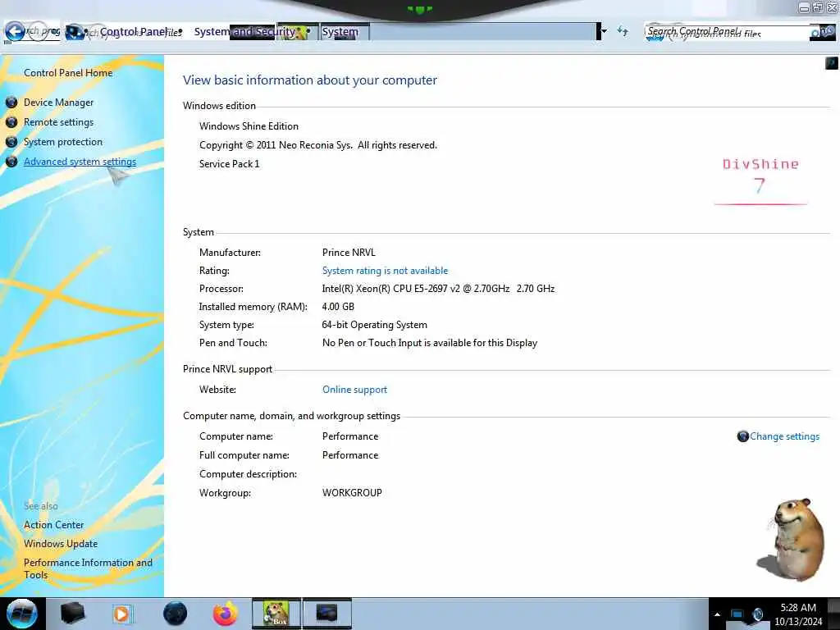Launch Firefox from the taskbar
The width and height of the screenshot is (840, 630).
pyautogui.click(x=226, y=614)
